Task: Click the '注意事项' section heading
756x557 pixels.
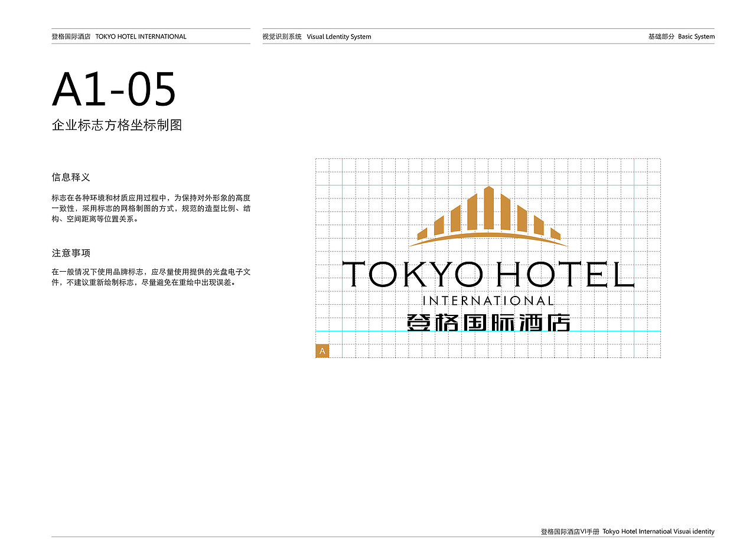Action: click(x=71, y=253)
